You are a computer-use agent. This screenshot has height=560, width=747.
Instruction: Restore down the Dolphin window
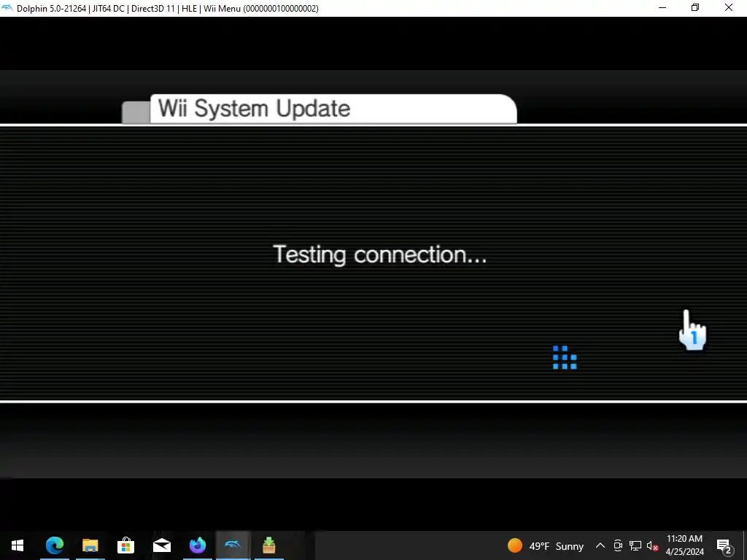695,8
